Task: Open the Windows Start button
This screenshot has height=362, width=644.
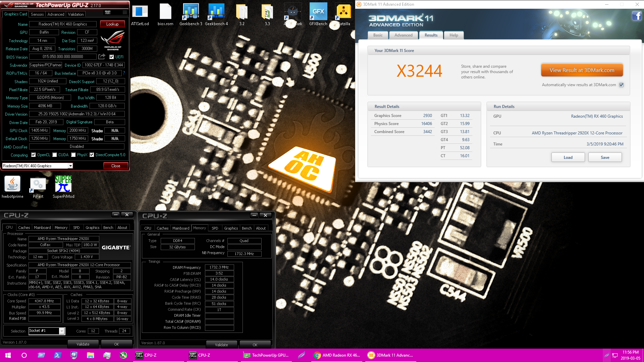Action: (x=8, y=355)
